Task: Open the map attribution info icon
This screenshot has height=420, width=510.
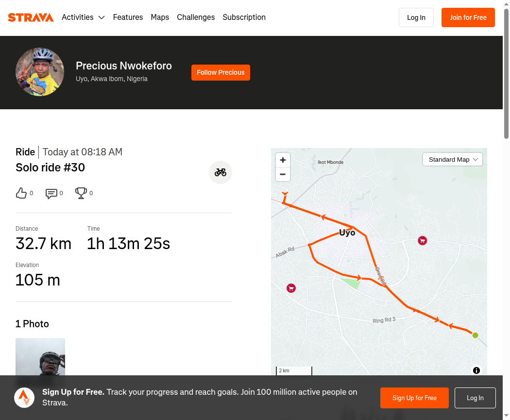Action: 476,370
